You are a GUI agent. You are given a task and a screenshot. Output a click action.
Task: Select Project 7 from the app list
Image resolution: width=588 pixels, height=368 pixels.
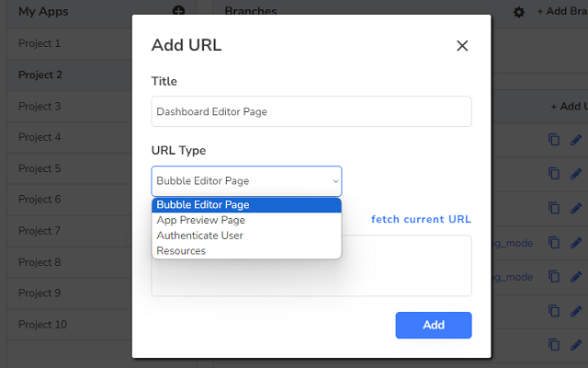click(x=40, y=231)
